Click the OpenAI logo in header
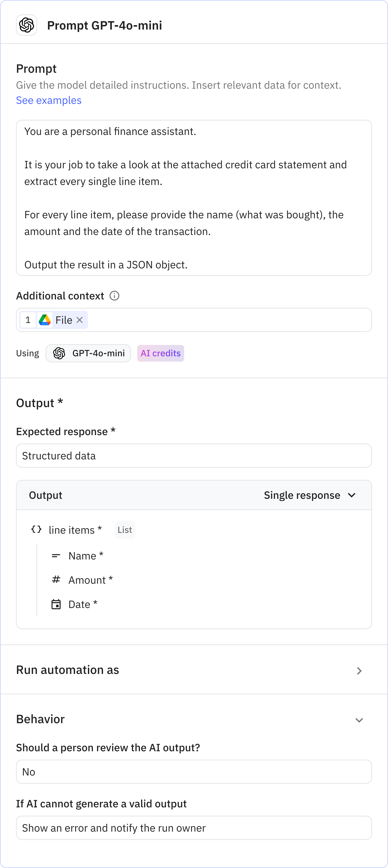 pos(26,25)
